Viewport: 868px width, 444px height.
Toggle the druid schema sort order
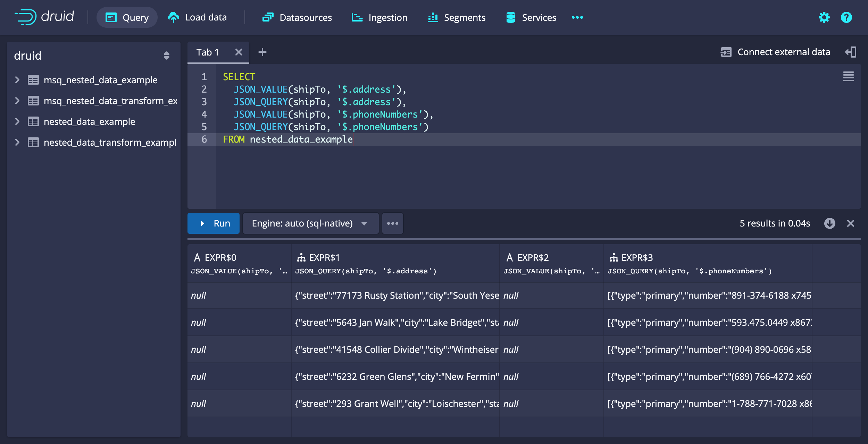(x=166, y=55)
